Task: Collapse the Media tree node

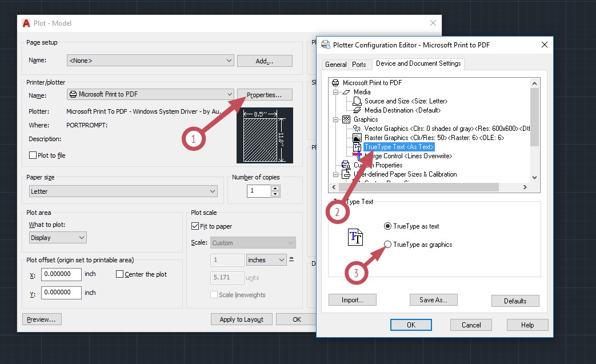Action: pos(335,92)
